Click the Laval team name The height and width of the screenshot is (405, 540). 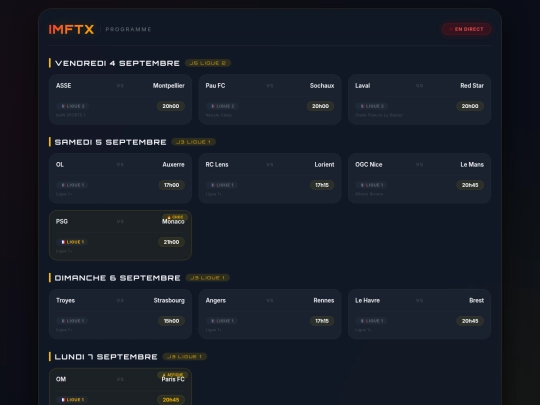[363, 86]
